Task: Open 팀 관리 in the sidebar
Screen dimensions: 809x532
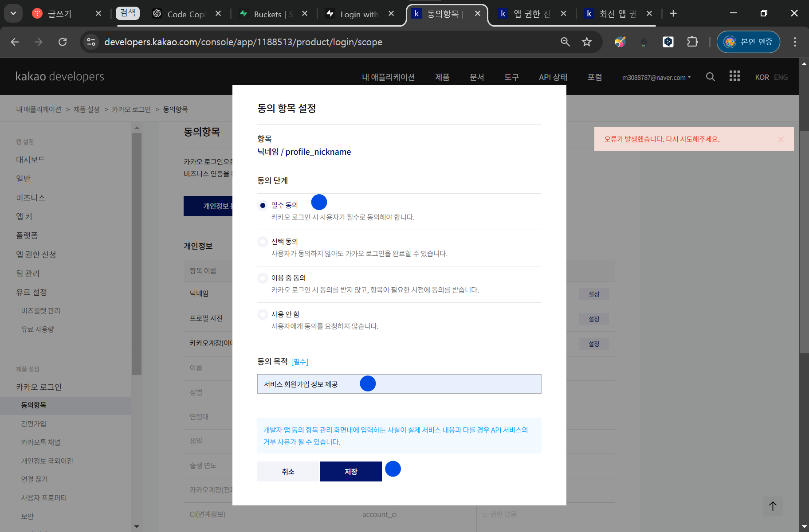Action: [x=28, y=274]
